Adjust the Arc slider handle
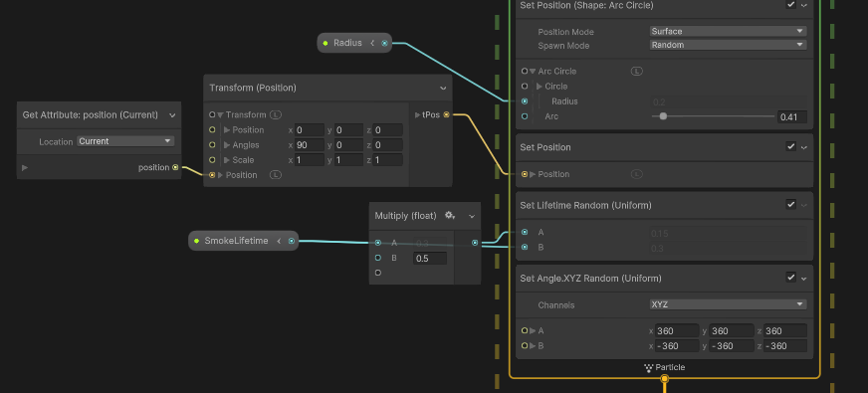868x393 pixels. coord(663,116)
